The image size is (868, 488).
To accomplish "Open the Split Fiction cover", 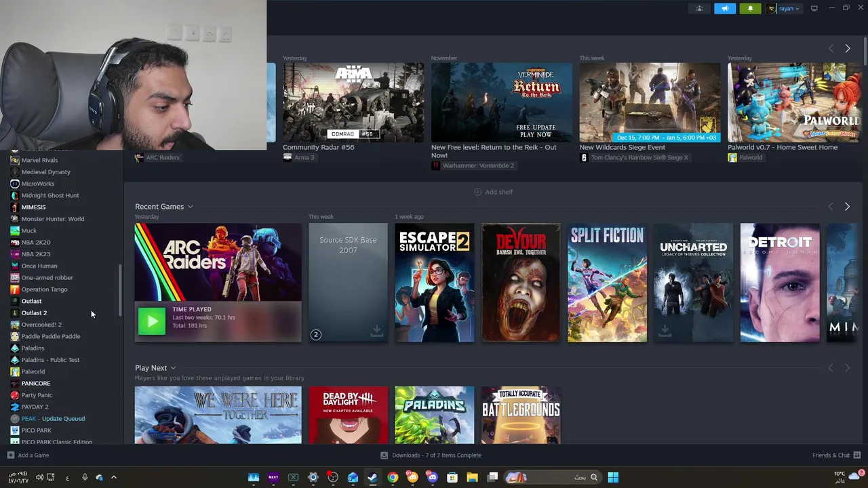I will click(x=607, y=283).
